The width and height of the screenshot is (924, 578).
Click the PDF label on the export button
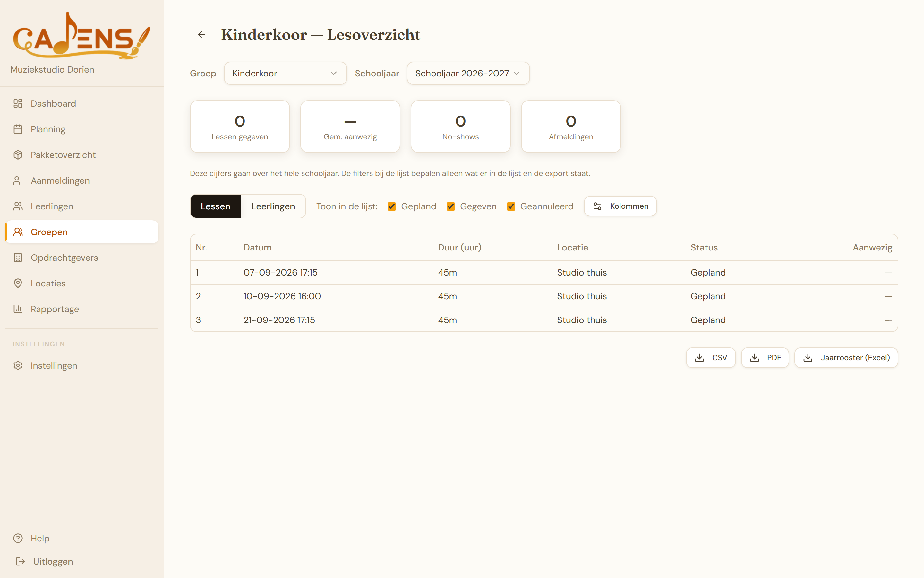click(774, 357)
